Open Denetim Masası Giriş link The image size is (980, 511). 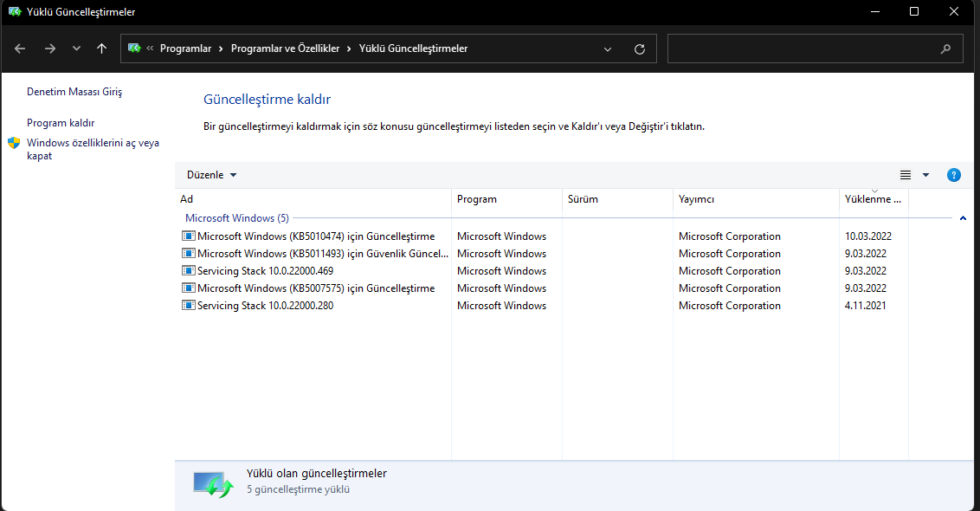(74, 91)
